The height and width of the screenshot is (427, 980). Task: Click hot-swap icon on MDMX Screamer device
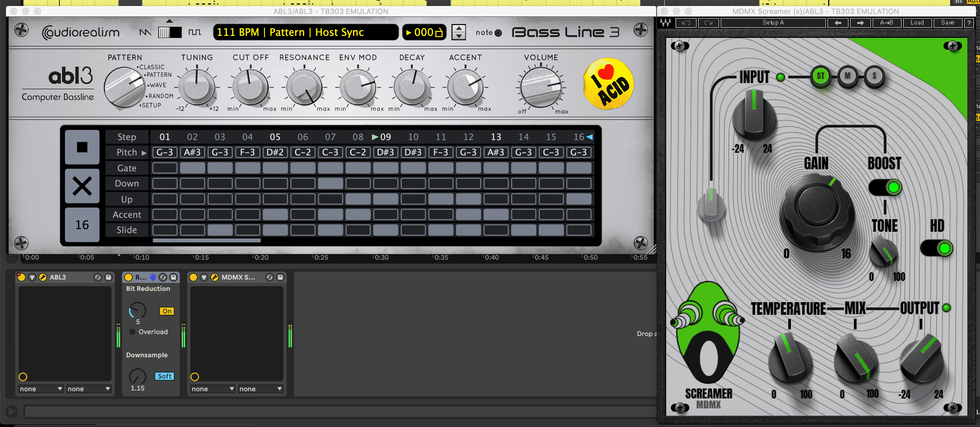coord(270,277)
